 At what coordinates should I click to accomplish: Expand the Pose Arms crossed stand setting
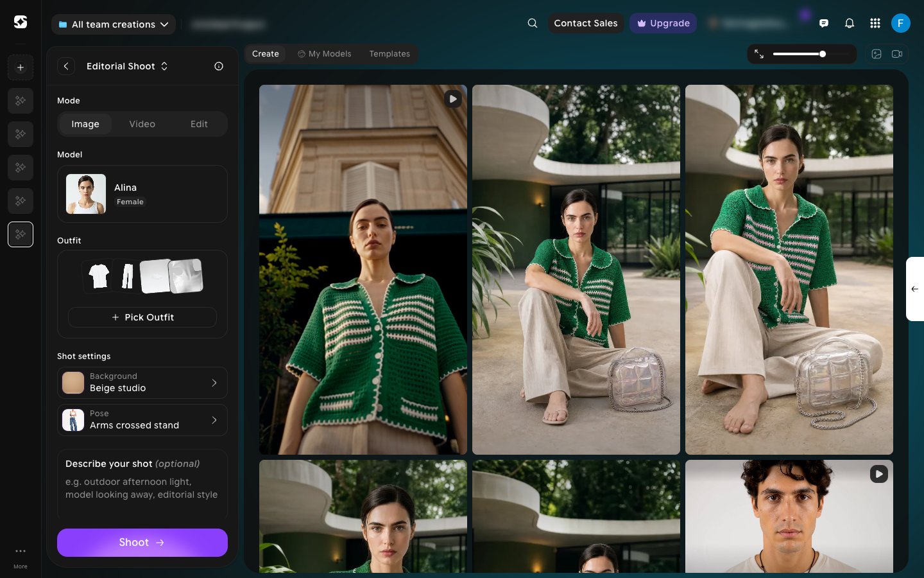tap(142, 420)
